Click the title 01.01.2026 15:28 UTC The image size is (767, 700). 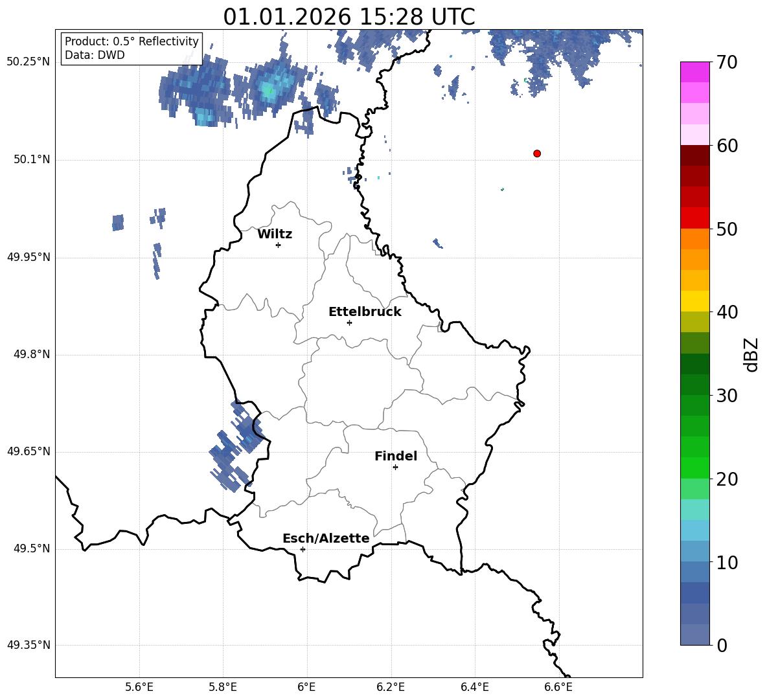[x=349, y=17]
